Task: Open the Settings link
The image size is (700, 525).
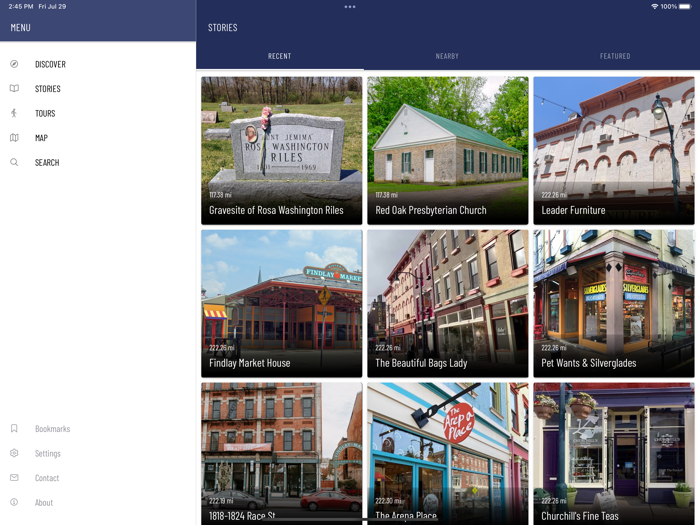Action: point(98,453)
